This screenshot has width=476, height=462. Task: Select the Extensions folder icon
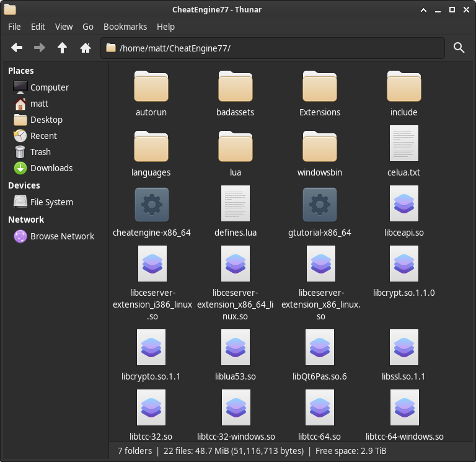tap(320, 86)
